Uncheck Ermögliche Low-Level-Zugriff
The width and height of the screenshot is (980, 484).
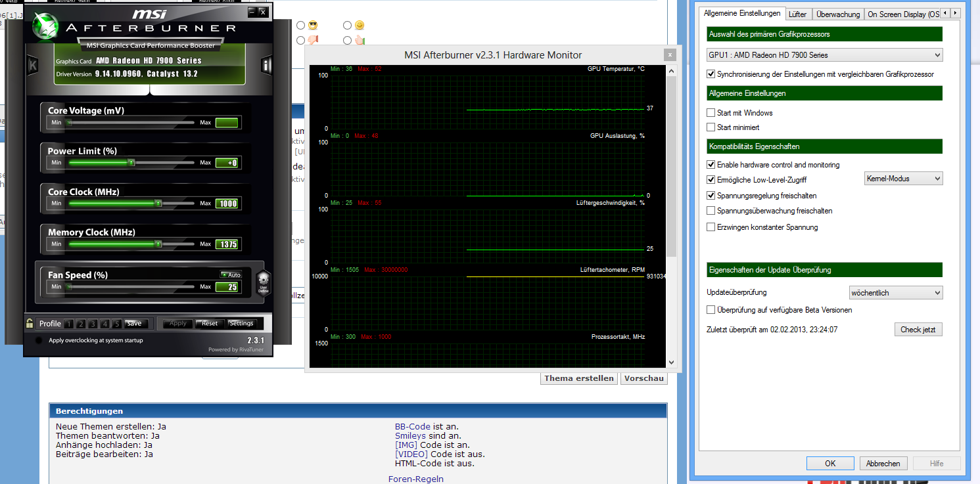click(x=711, y=180)
